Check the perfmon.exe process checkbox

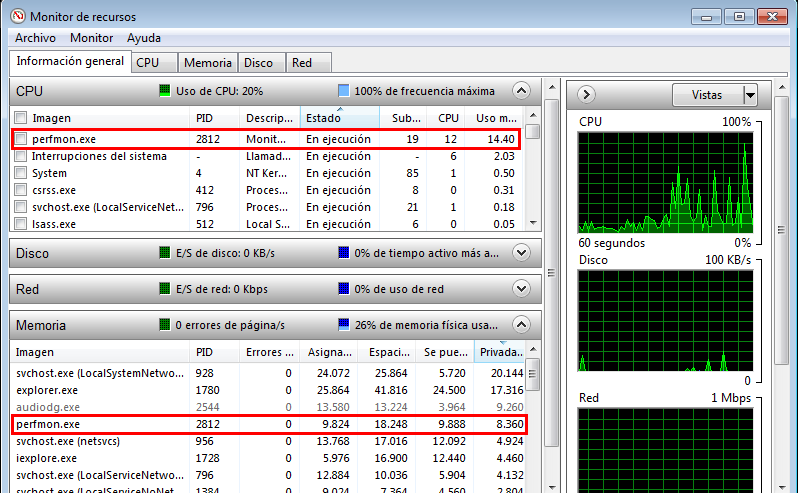(21, 139)
